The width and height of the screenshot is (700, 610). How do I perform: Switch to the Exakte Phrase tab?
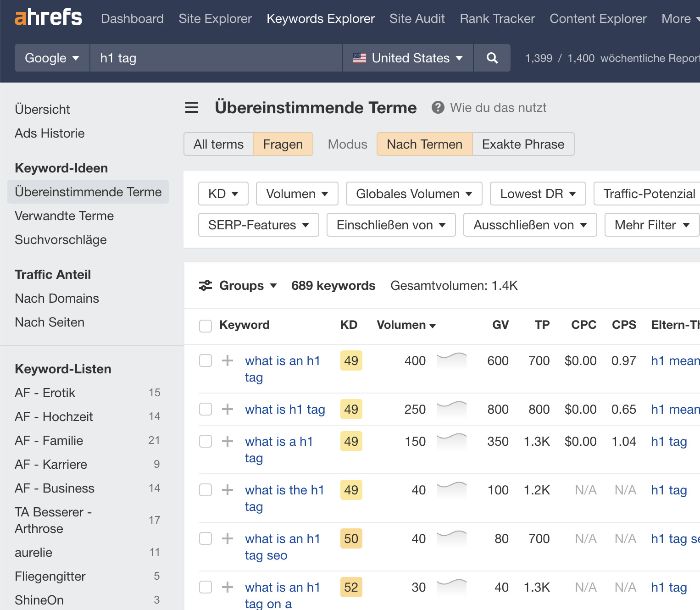(522, 144)
